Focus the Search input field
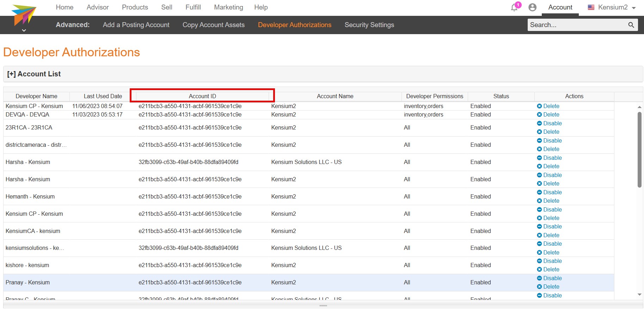 (577, 25)
